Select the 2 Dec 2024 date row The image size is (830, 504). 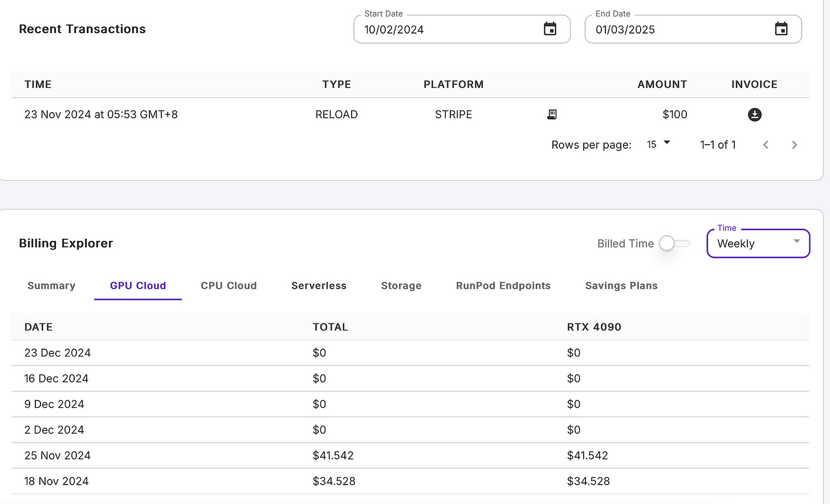tap(410, 429)
